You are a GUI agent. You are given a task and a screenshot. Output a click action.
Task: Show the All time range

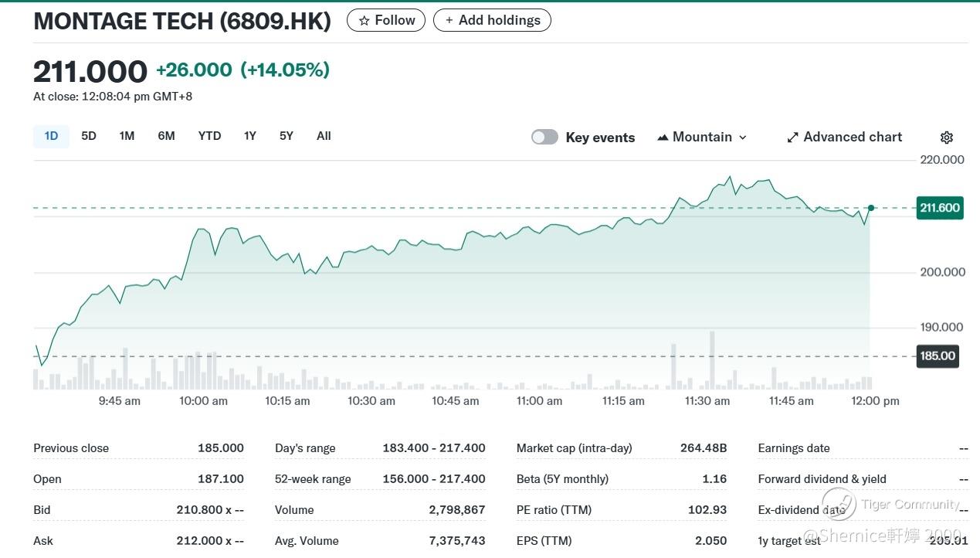324,136
